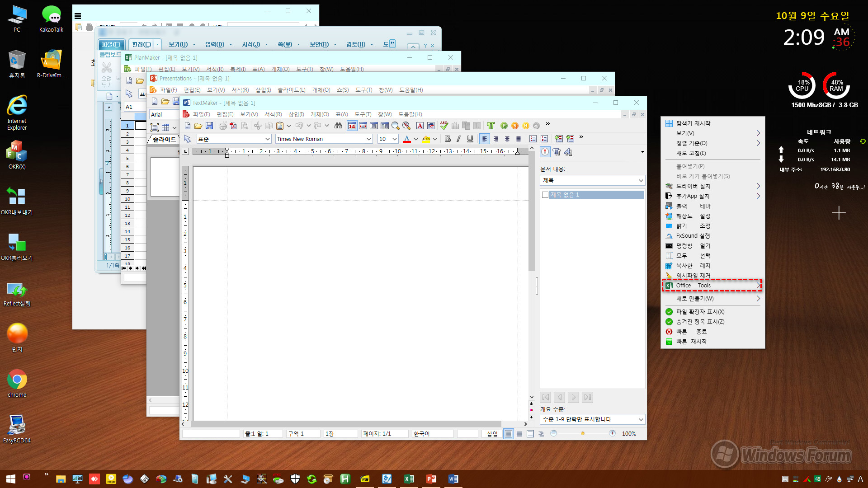
Task: Click the Paste clipboard icon in TextMaker
Action: click(x=280, y=126)
